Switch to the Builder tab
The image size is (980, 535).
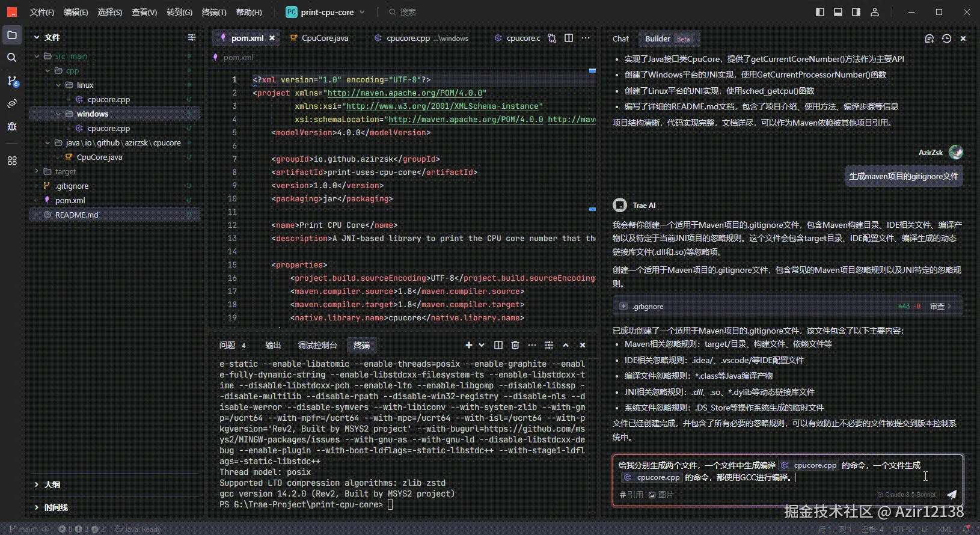(x=669, y=38)
